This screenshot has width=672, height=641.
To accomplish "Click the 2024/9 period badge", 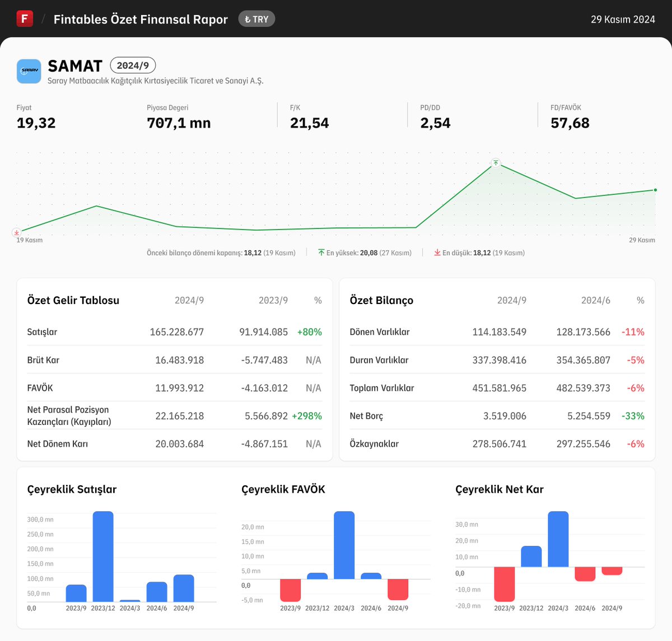I will pos(133,65).
